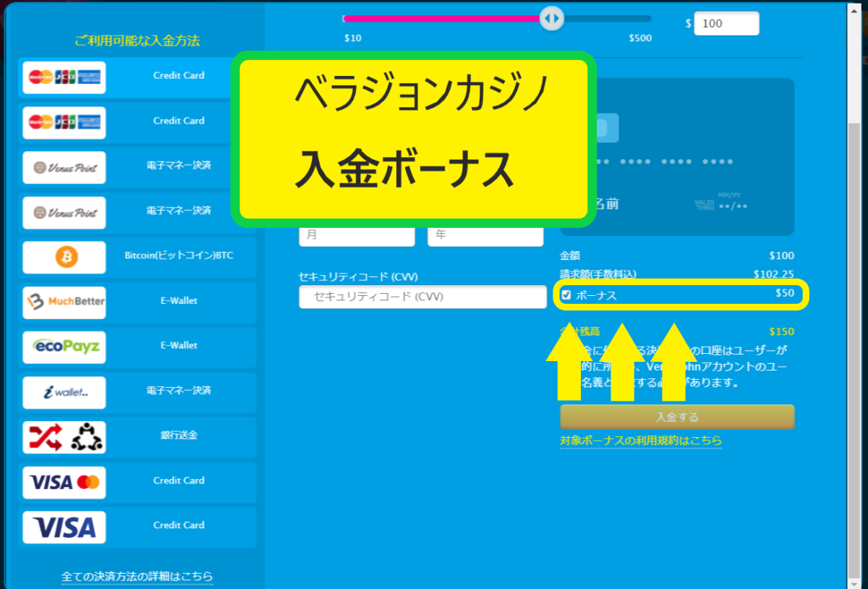Select the VISA and Mastercard logo icon
Viewport: 868px width, 589px height.
point(64,482)
